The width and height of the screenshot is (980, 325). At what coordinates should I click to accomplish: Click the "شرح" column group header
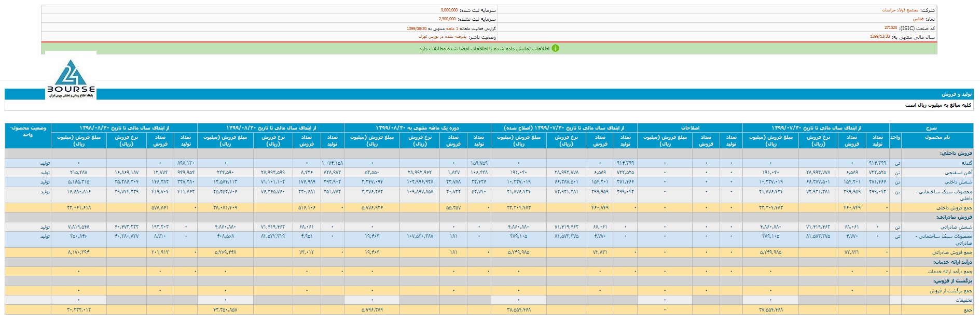coord(931,128)
